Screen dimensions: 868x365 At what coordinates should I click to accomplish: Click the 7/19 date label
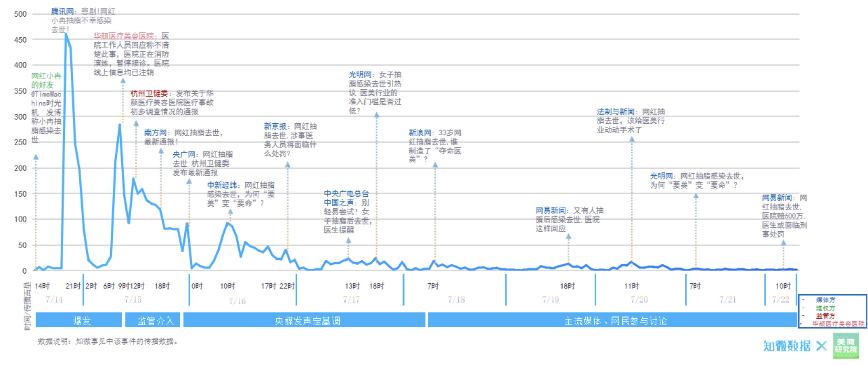[550, 300]
